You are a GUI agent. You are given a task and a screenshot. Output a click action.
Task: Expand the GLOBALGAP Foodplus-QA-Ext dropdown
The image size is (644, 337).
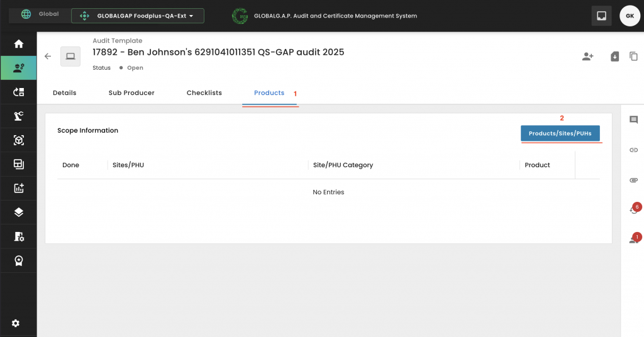coord(137,16)
